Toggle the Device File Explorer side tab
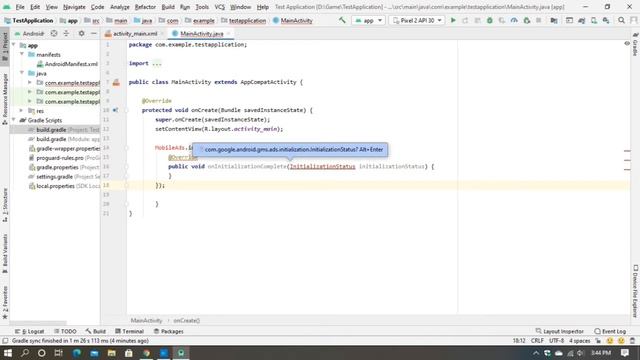This screenshot has height=360, width=640. coord(635,291)
